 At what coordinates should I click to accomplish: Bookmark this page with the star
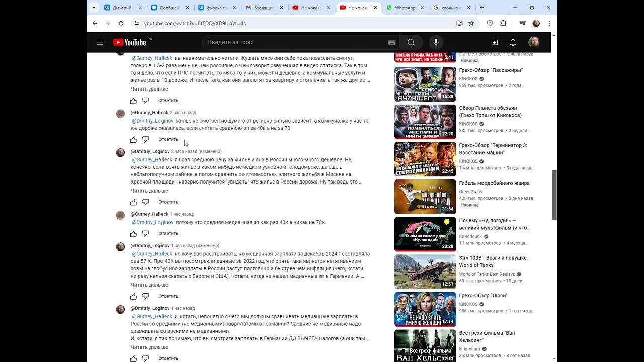coord(471,23)
